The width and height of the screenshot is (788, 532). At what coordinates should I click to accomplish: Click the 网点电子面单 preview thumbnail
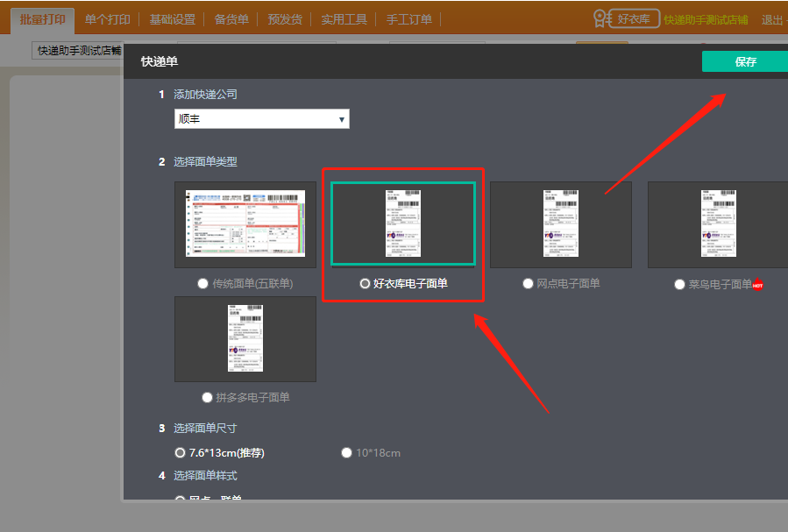click(561, 224)
